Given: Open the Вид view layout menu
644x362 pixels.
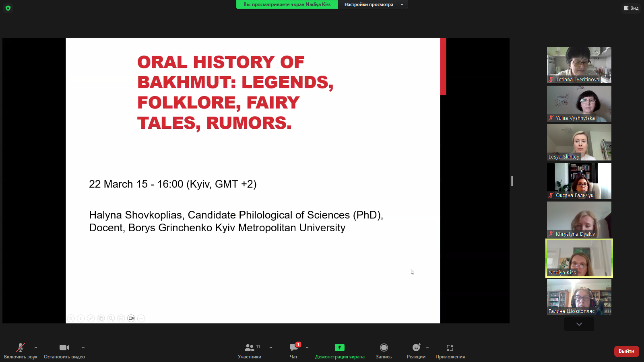Looking at the screenshot, I should 631,8.
